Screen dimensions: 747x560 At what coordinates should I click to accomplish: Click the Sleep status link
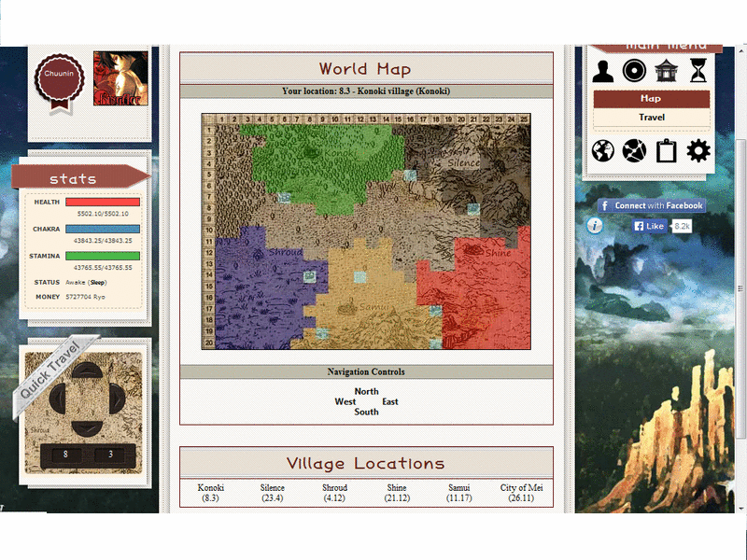pos(98,282)
